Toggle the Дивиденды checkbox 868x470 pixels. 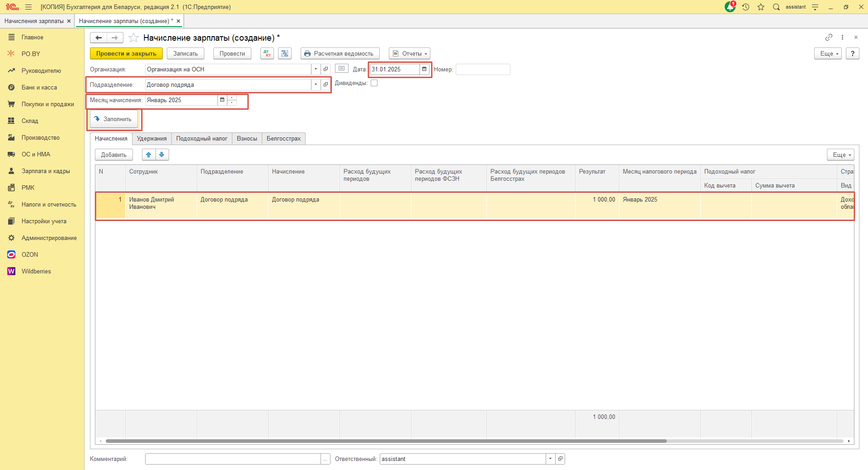point(374,83)
